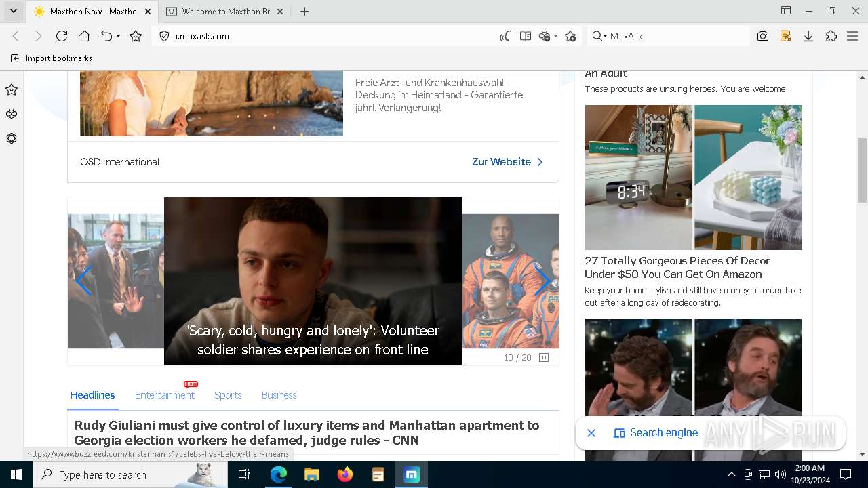Add page to favorites with star-plus icon
This screenshot has width=868, height=488.
570,36
